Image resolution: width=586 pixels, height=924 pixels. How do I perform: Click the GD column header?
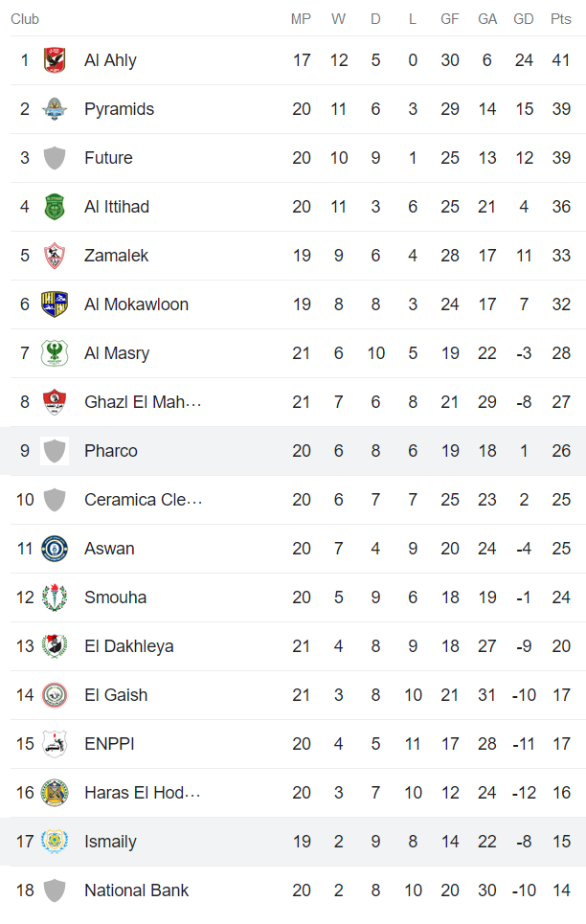tap(523, 18)
